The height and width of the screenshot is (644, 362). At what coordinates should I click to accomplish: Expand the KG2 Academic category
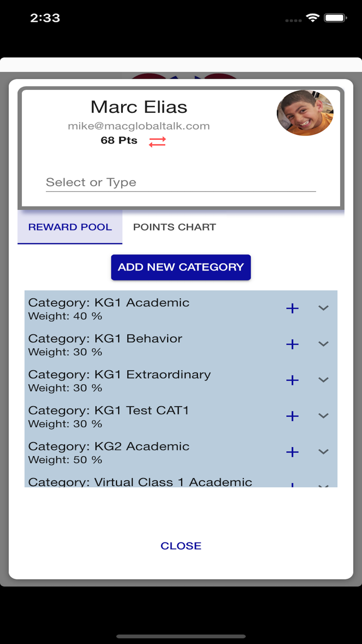click(323, 452)
